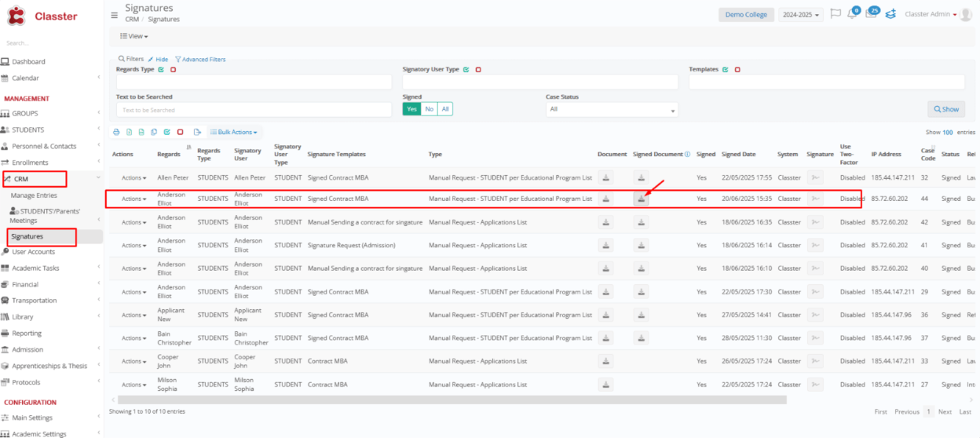
Task: Download the document in Allen Peter's row
Action: point(605,178)
